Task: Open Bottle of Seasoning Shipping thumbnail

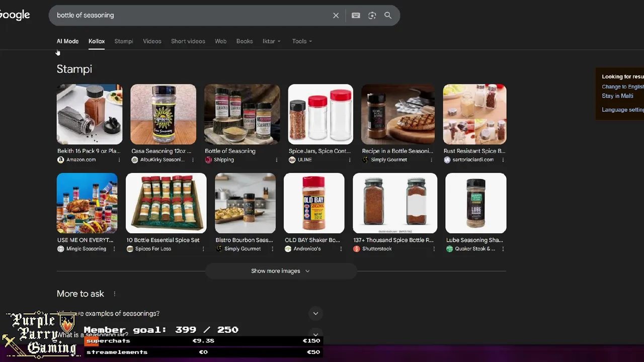Action: [x=242, y=114]
